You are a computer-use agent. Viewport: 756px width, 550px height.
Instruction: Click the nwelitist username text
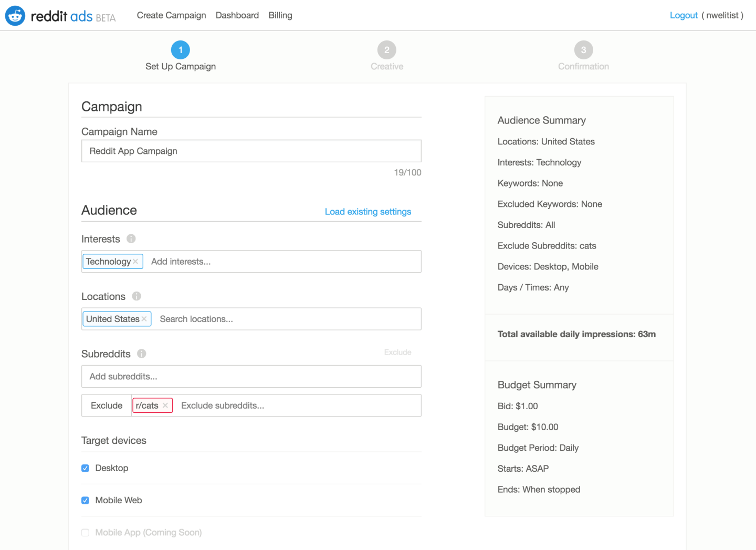pos(722,15)
